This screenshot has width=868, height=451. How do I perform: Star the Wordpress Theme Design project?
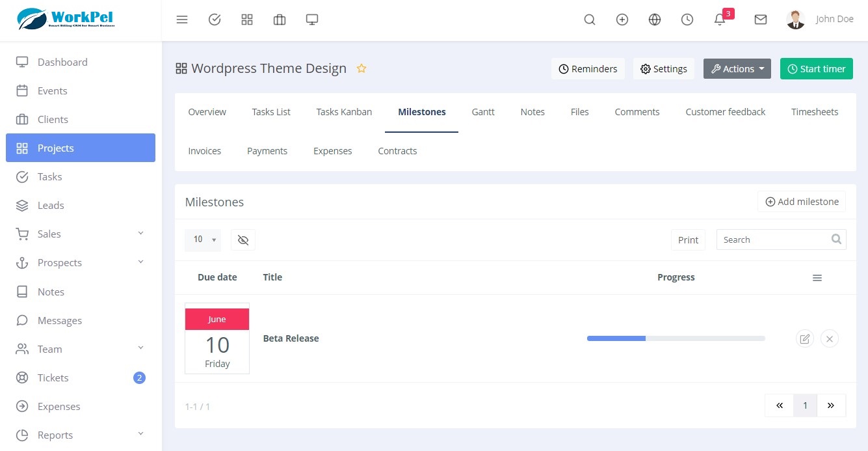tap(362, 68)
